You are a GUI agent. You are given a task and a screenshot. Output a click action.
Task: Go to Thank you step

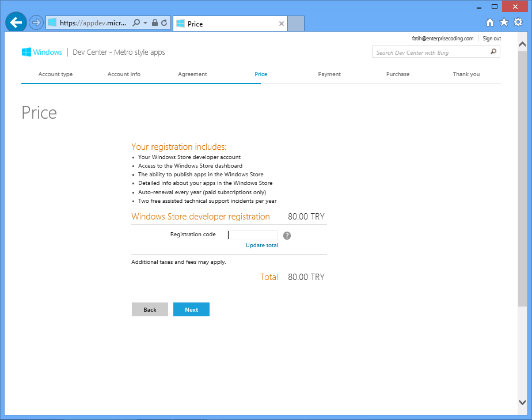[x=466, y=74]
